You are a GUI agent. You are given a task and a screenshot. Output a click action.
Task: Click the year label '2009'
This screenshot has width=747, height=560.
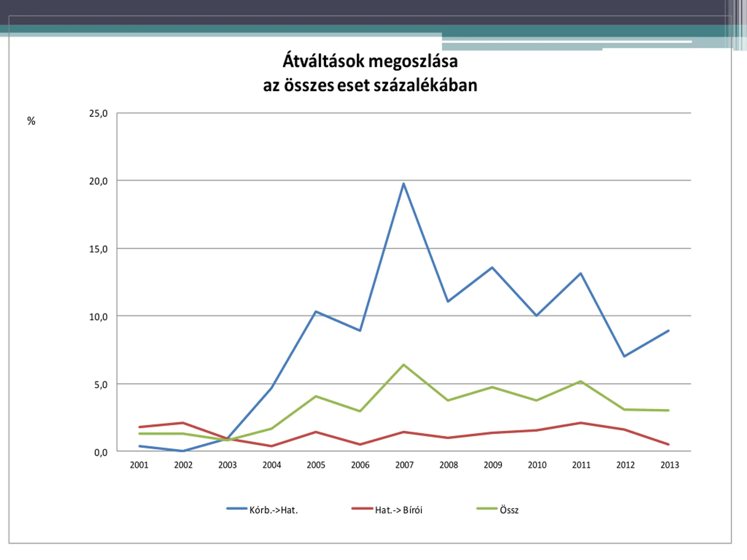[493, 465]
